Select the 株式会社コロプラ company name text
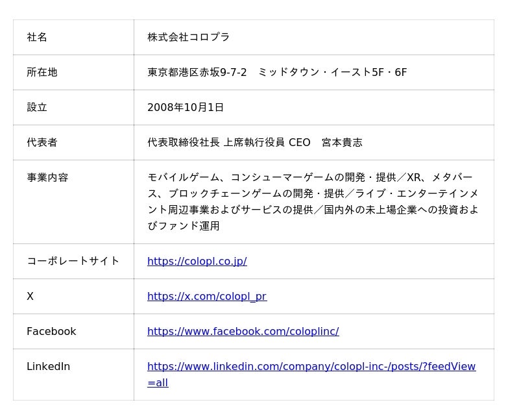This screenshot has width=519, height=420. 188,37
